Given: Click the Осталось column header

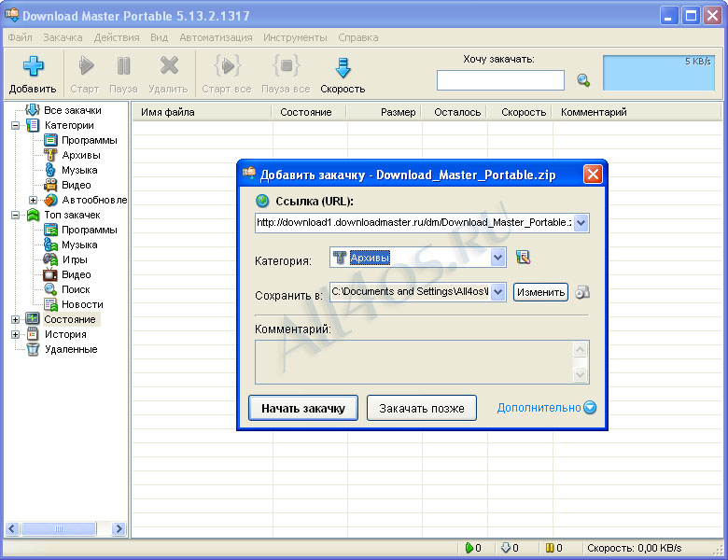Looking at the screenshot, I should point(455,112).
